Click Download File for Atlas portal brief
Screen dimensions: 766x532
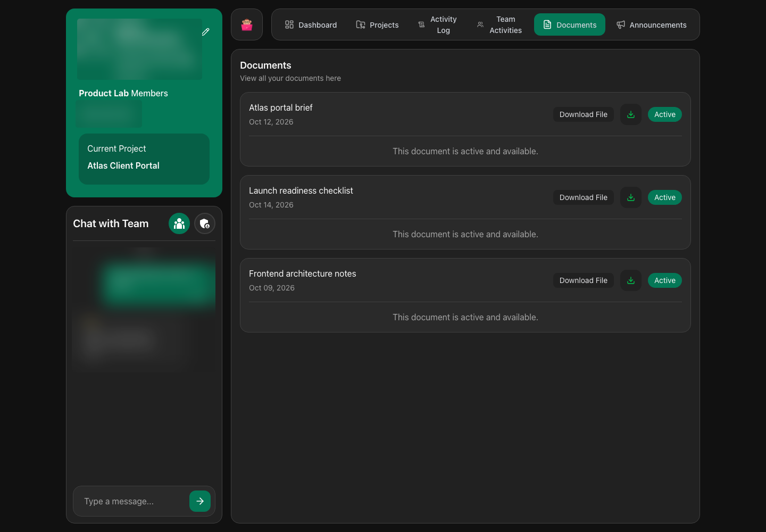584,114
